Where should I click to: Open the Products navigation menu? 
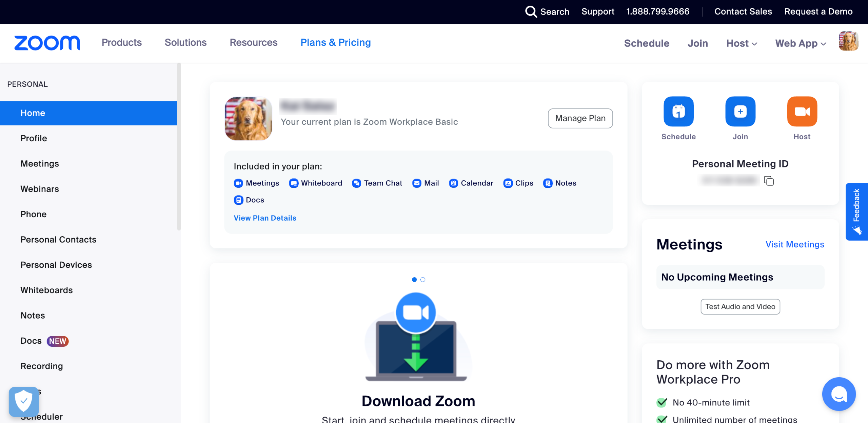(121, 42)
